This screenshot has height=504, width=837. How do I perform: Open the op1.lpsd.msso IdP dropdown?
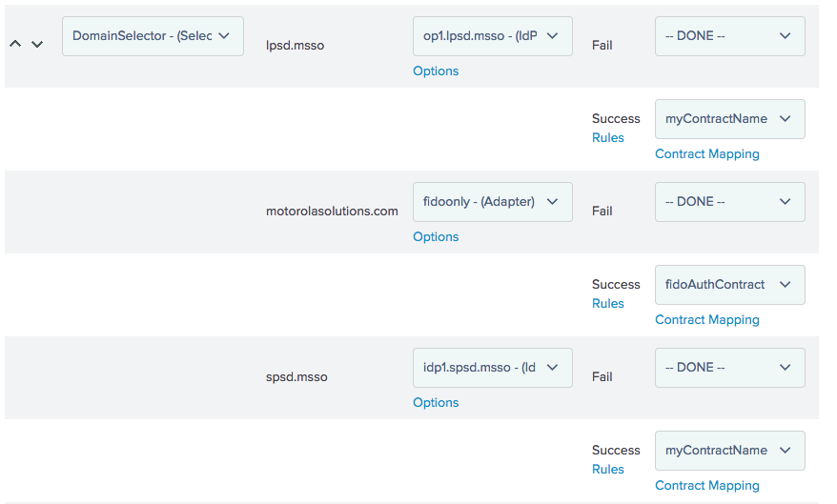[x=492, y=36]
